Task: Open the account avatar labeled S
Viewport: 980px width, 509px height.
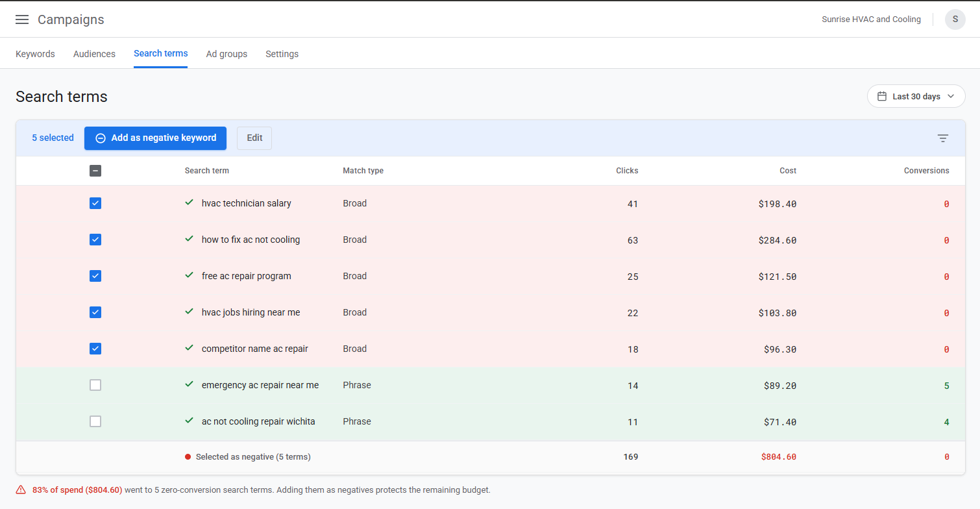Action: [955, 19]
